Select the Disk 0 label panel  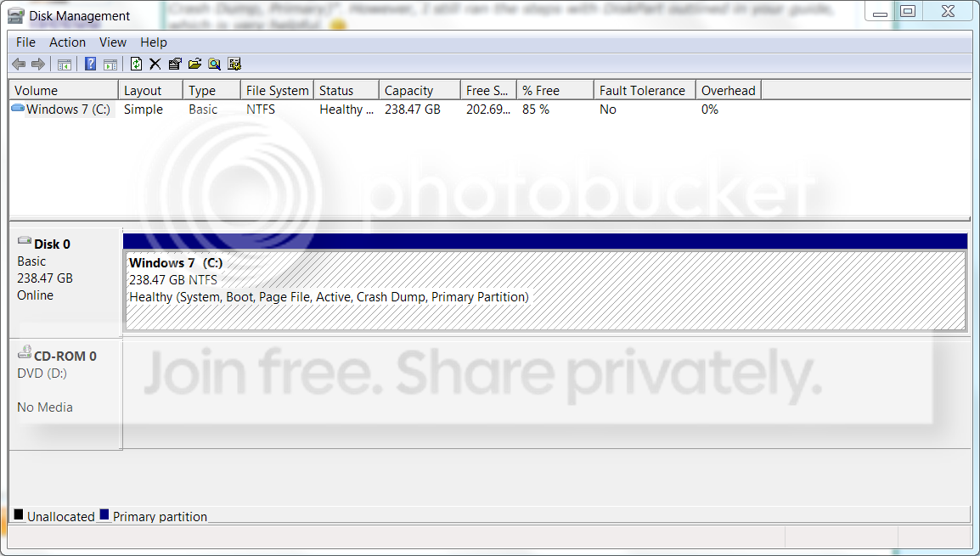point(65,283)
